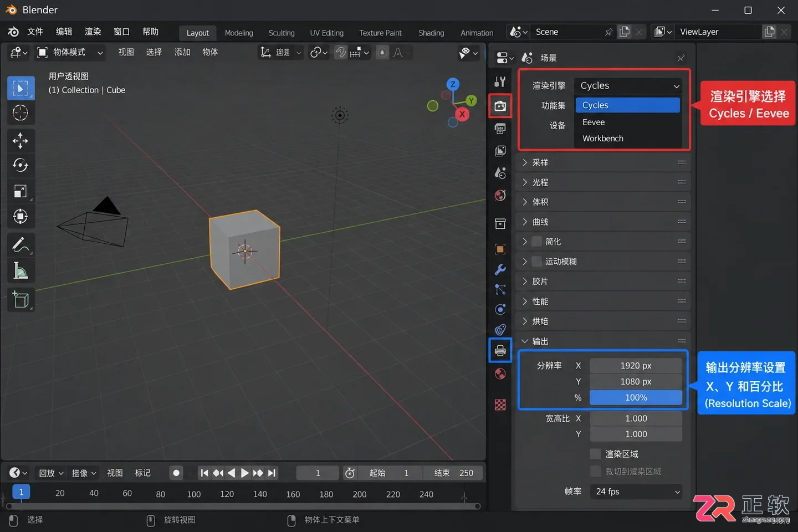Check the 渲染区域 checkbox
798x532 pixels.
pos(595,454)
